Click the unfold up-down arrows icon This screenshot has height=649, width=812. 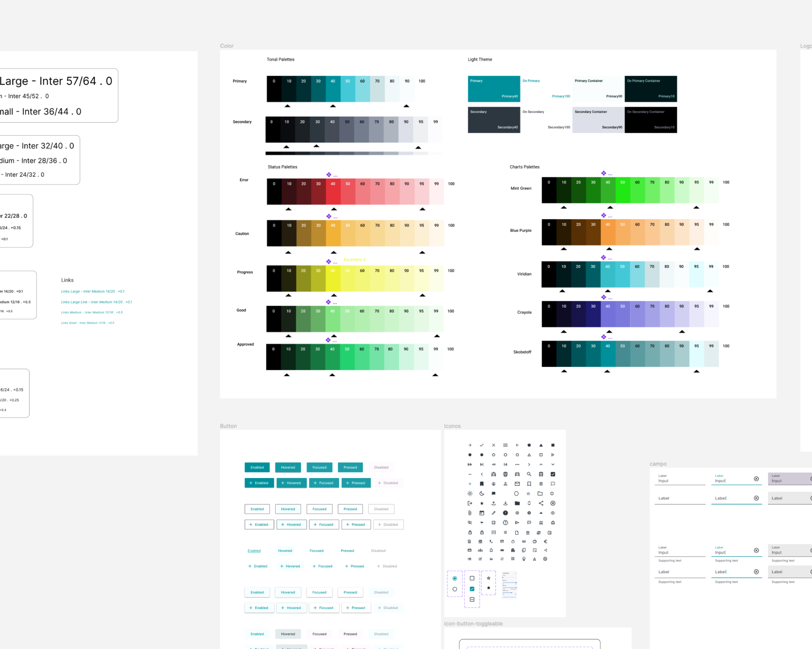pos(529,504)
